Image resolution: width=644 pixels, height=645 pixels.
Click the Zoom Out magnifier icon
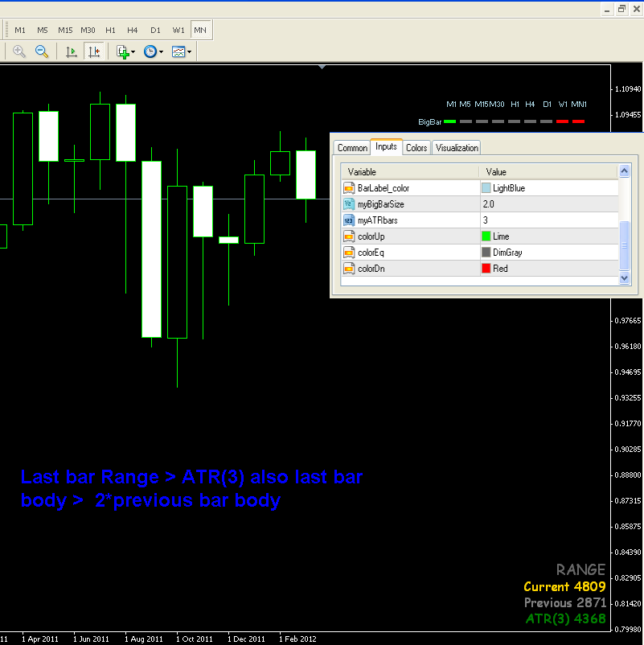coord(42,51)
